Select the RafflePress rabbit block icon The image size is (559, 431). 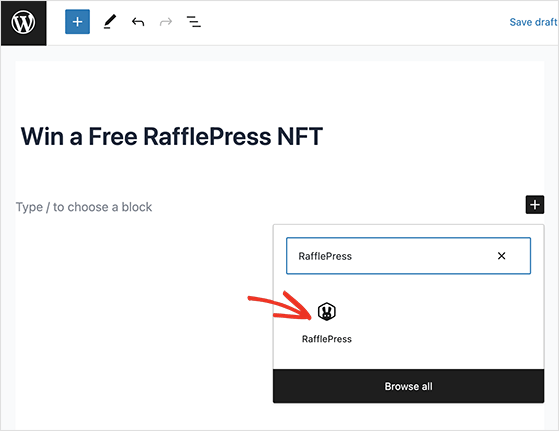tap(327, 312)
